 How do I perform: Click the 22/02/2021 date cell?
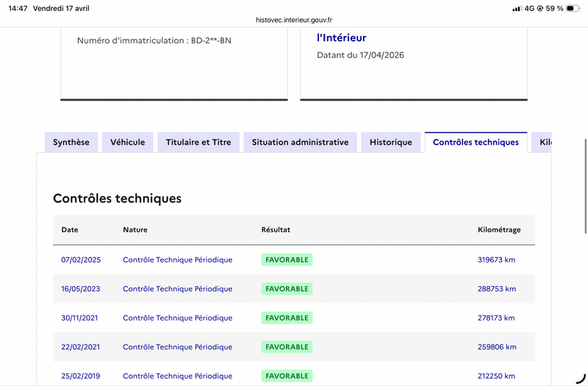click(x=81, y=347)
